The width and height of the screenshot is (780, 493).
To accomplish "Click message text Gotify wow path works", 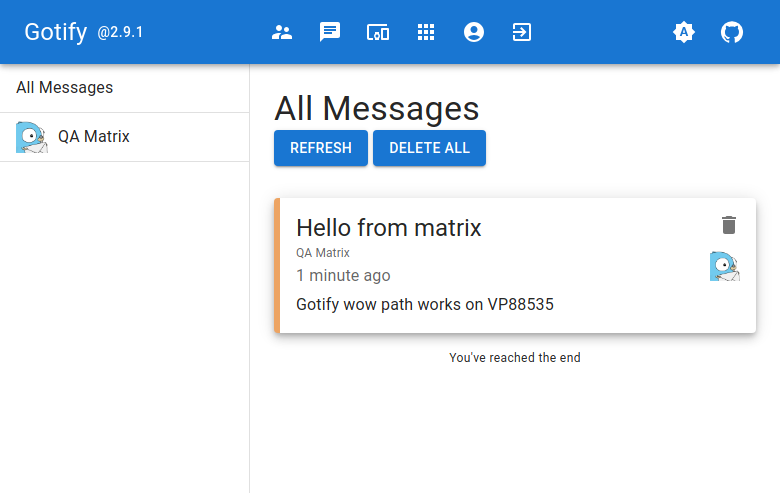I will click(x=425, y=304).
